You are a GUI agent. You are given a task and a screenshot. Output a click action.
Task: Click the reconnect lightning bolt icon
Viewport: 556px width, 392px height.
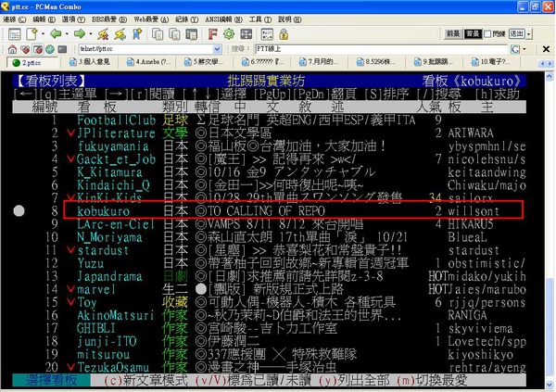coord(120,34)
